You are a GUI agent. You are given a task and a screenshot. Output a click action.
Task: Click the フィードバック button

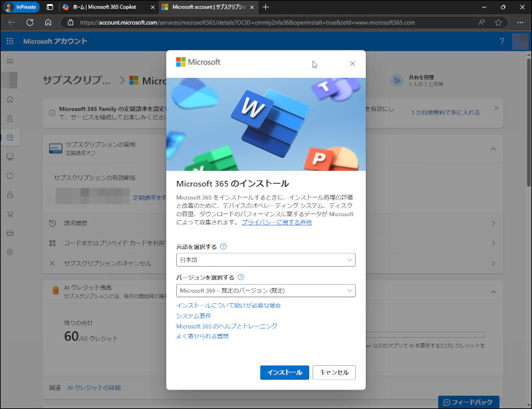[x=469, y=402]
